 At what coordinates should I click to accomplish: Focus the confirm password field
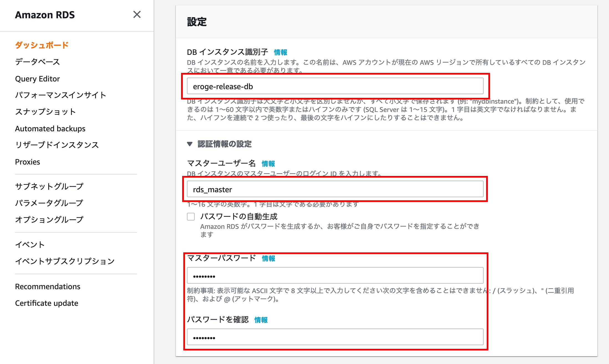tap(335, 337)
